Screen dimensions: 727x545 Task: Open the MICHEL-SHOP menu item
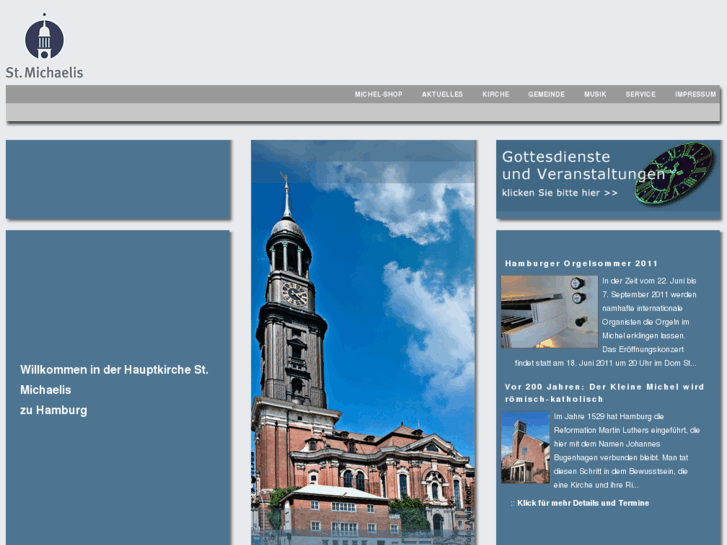tap(378, 94)
